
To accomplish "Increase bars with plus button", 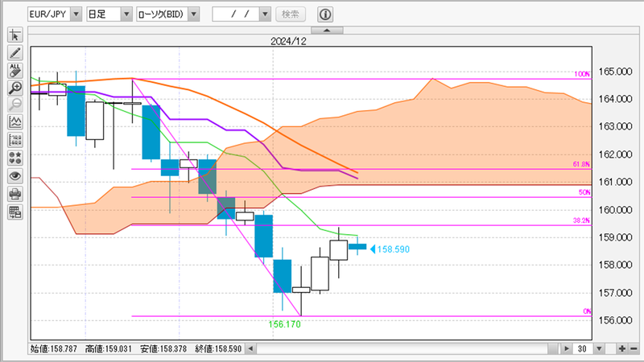I will 622,349.
